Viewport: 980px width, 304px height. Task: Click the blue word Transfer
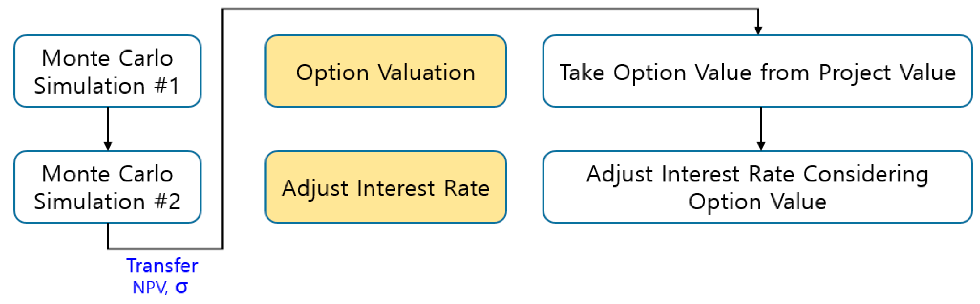[162, 266]
